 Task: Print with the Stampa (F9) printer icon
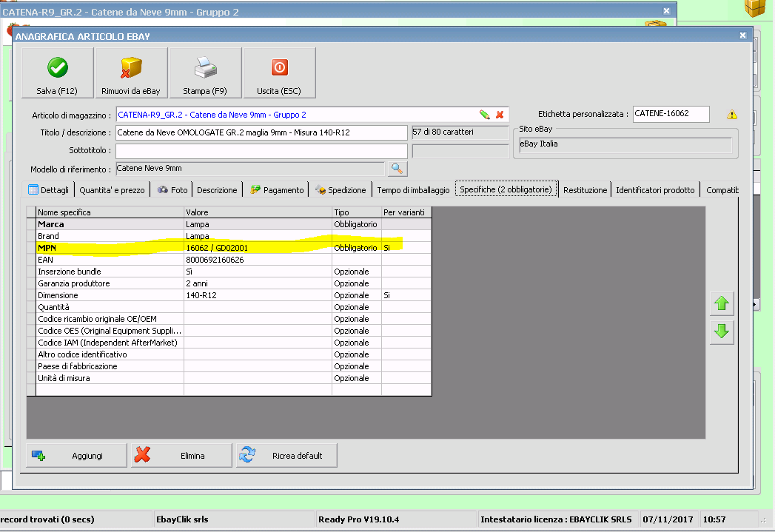(205, 68)
